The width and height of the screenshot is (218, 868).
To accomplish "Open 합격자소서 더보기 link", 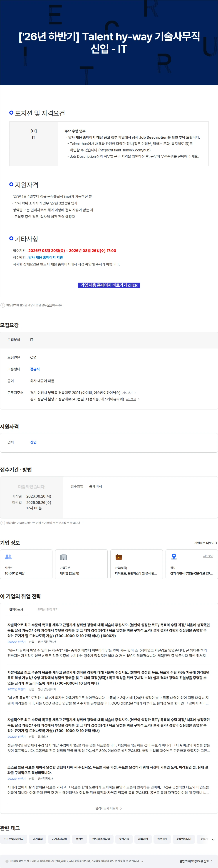I will tap(109, 808).
